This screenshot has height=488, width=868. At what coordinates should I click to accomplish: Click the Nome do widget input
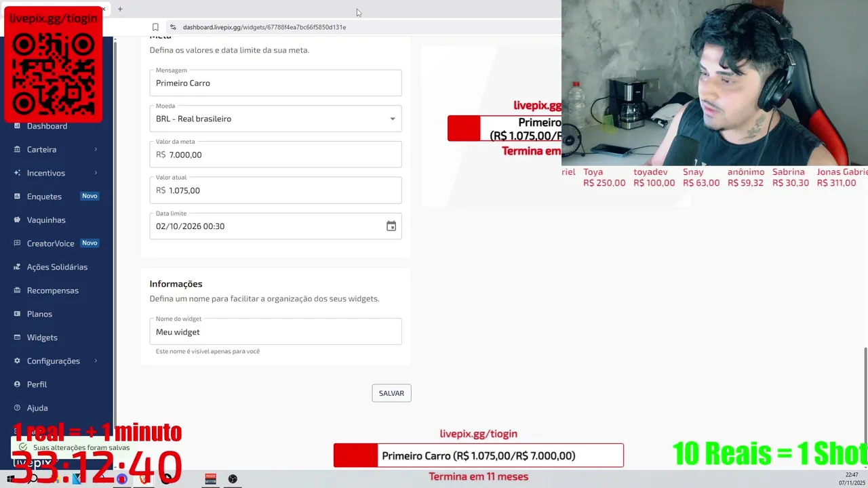pos(275,332)
